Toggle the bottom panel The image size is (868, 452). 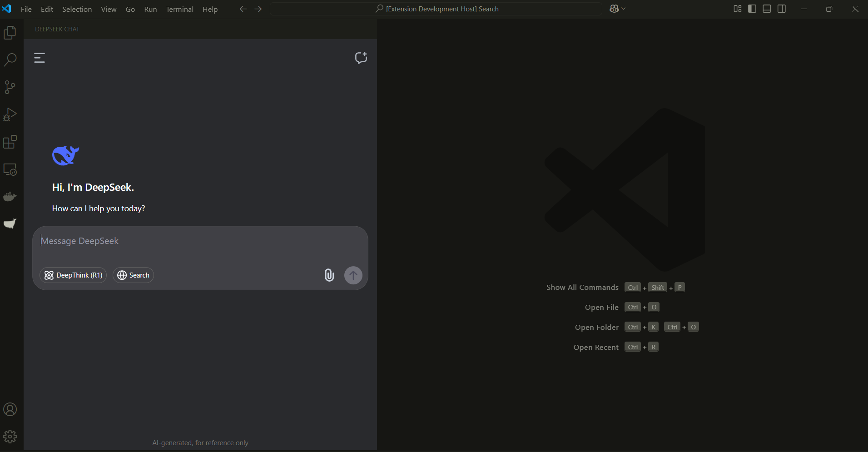point(767,9)
